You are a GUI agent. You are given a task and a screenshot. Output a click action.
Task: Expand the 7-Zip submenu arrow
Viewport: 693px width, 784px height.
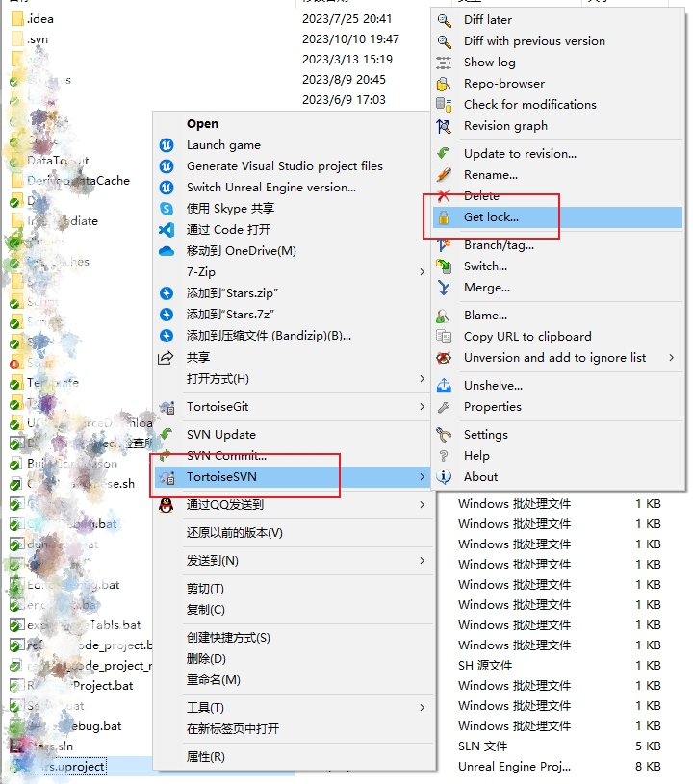[422, 272]
